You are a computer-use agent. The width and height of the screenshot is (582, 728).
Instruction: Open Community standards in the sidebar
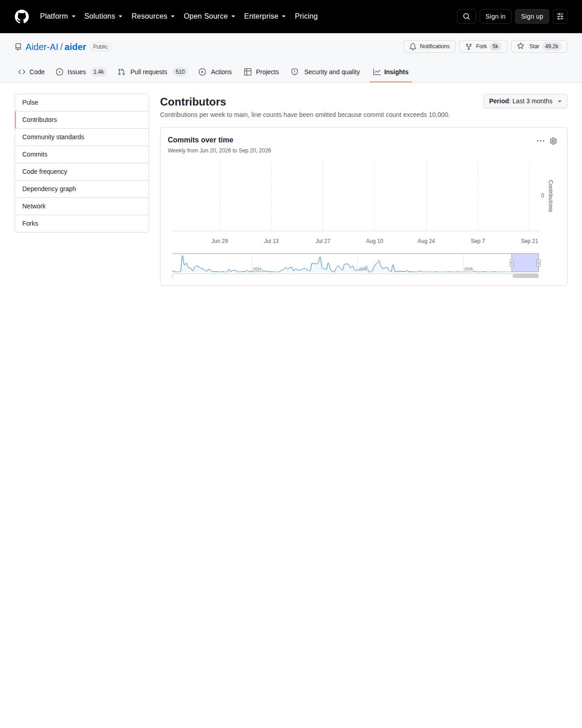pos(82,137)
